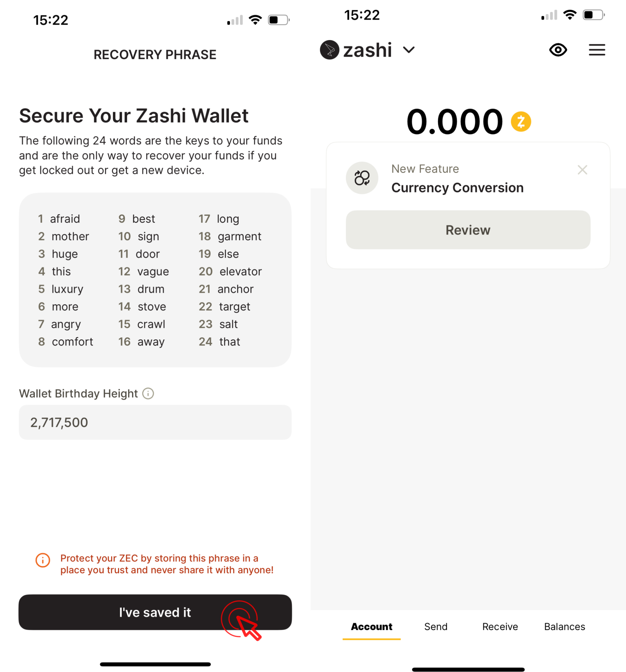Viewport: 626px width, 672px height.
Task: Toggle balance visibility with eye icon
Action: (x=558, y=50)
